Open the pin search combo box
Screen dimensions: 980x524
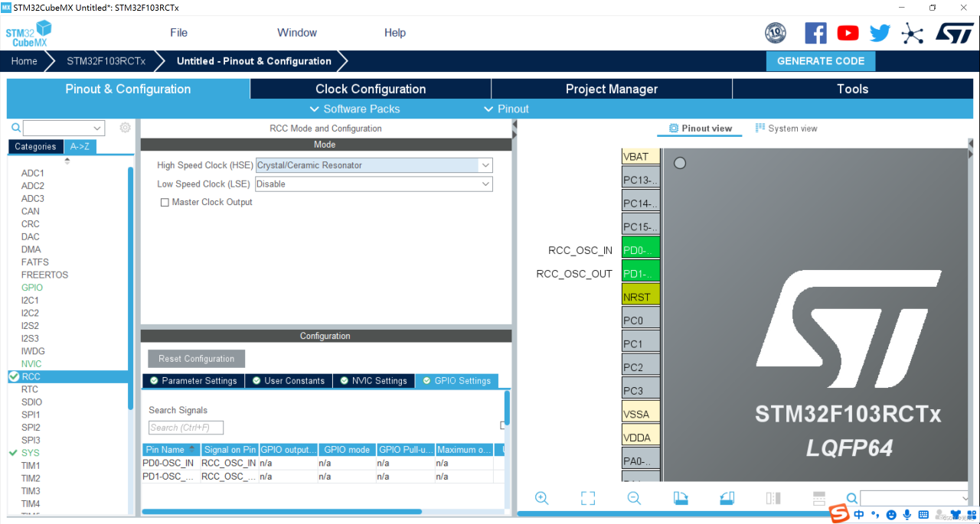point(915,498)
